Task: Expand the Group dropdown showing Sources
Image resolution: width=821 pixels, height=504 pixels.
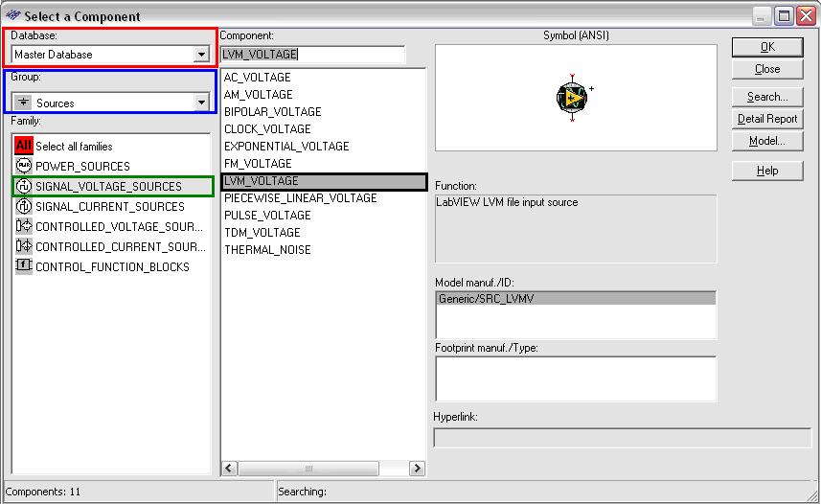Action: point(201,103)
